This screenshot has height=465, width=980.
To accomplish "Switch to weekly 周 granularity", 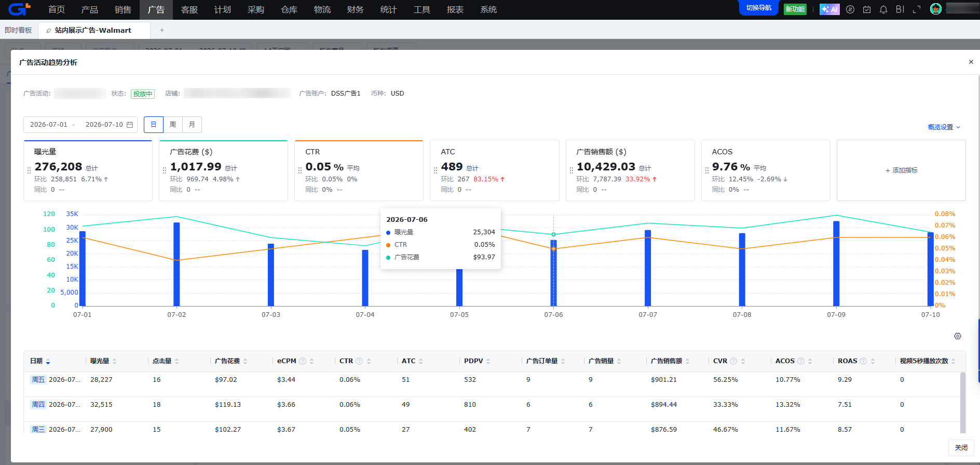I will (173, 125).
